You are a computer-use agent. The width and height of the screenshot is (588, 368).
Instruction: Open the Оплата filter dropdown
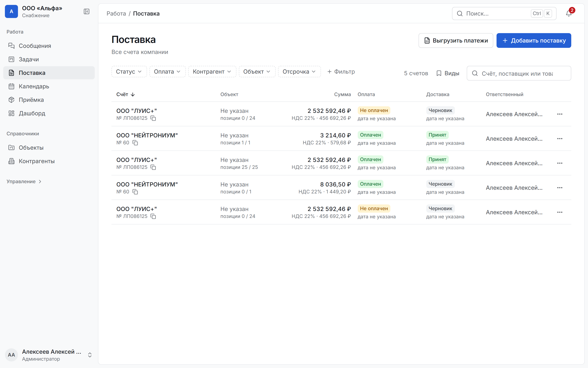coord(167,72)
